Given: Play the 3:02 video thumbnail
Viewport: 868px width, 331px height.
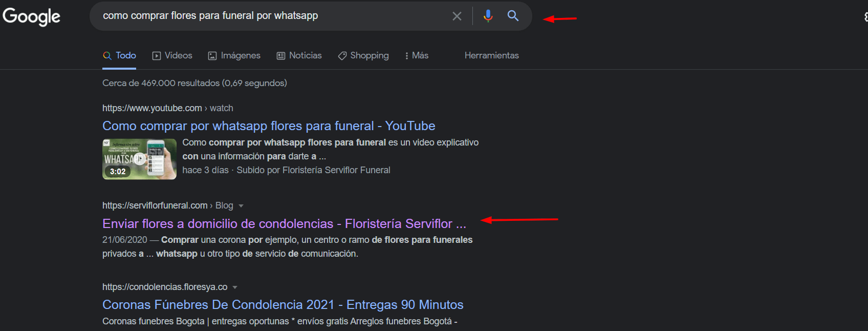Looking at the screenshot, I should click(139, 159).
